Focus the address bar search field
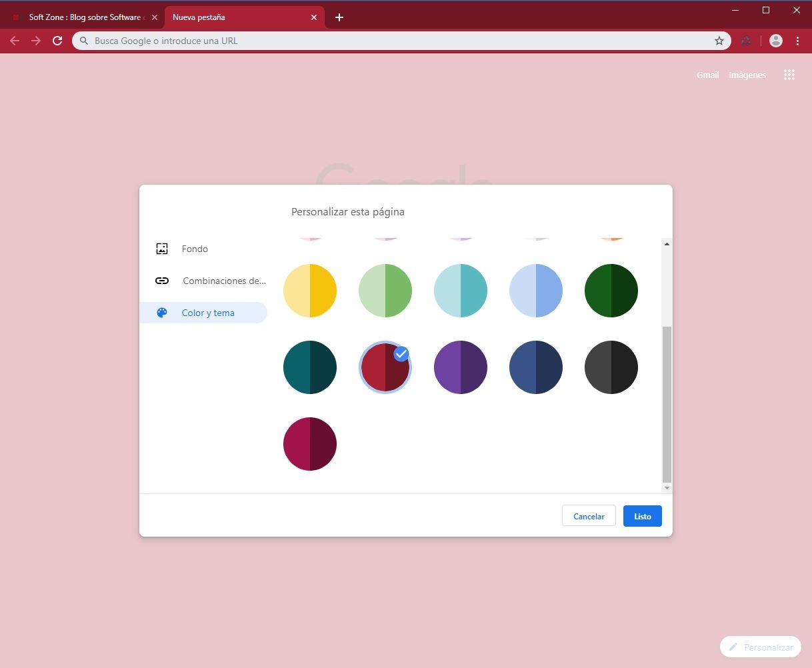 coord(401,41)
